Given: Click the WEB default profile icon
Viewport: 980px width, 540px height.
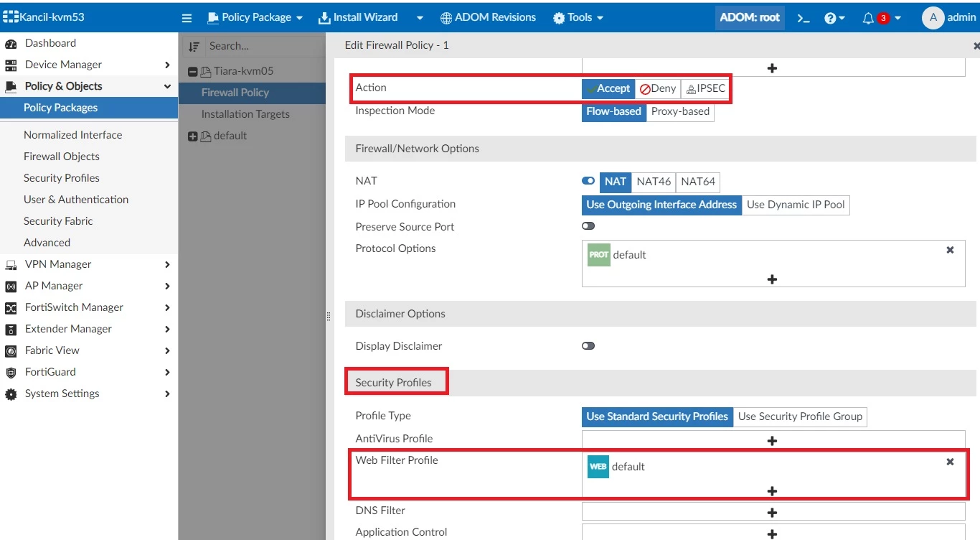Looking at the screenshot, I should tap(598, 467).
